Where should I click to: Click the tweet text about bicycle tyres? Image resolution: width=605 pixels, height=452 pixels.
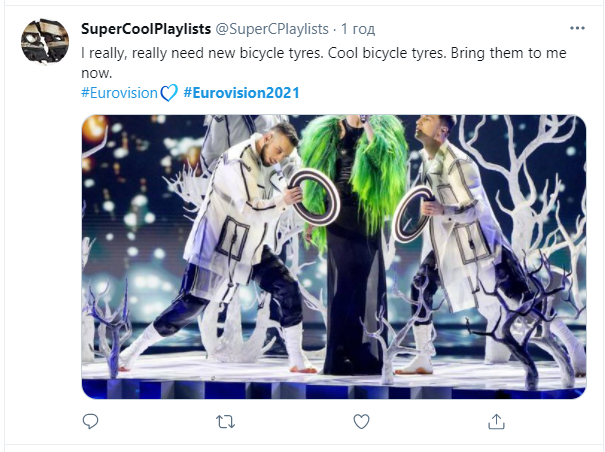(x=300, y=50)
